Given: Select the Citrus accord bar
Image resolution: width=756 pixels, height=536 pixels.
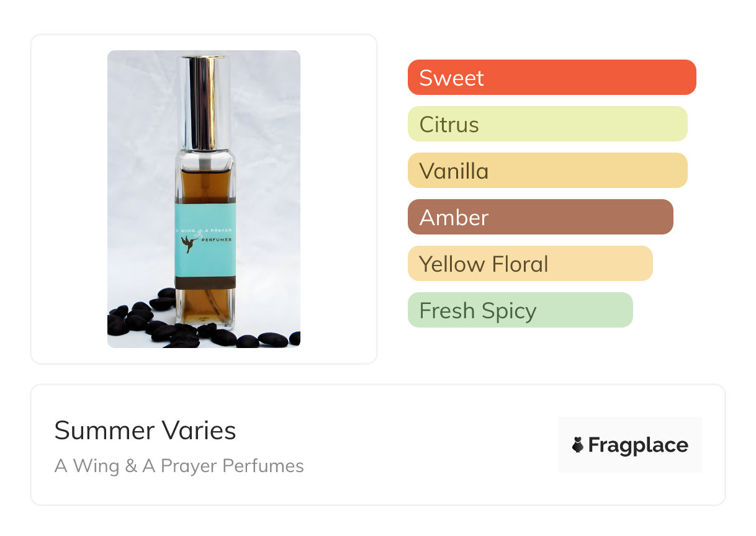Looking at the screenshot, I should click(547, 124).
